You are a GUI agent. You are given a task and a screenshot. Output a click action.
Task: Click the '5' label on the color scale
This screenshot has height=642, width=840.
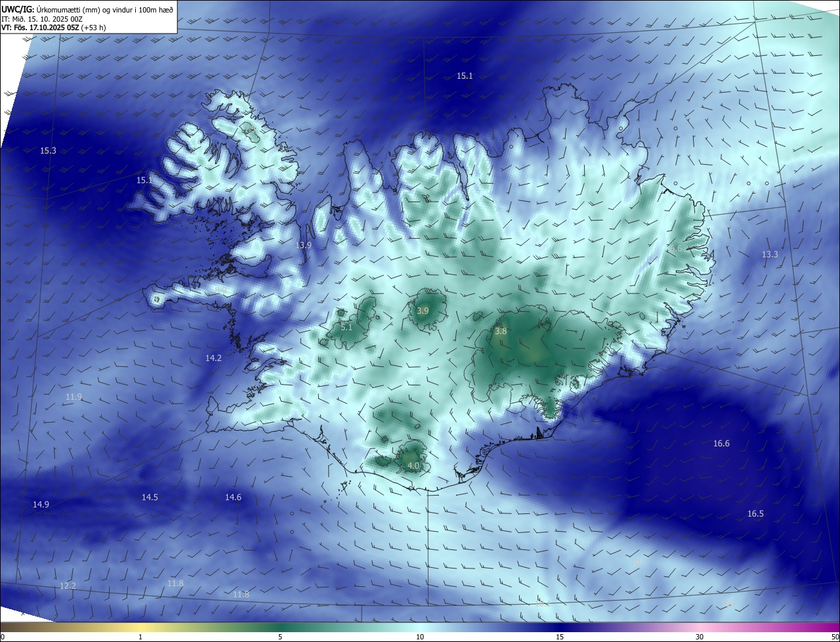point(280,637)
